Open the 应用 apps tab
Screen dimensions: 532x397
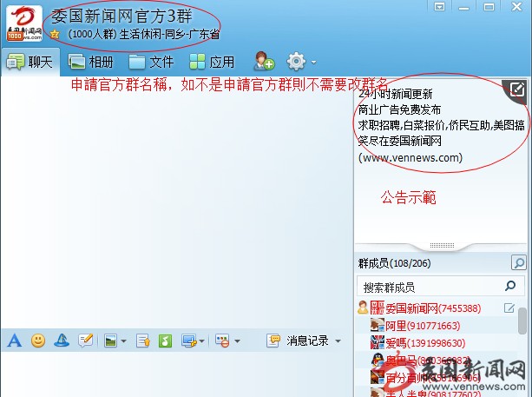(212, 63)
